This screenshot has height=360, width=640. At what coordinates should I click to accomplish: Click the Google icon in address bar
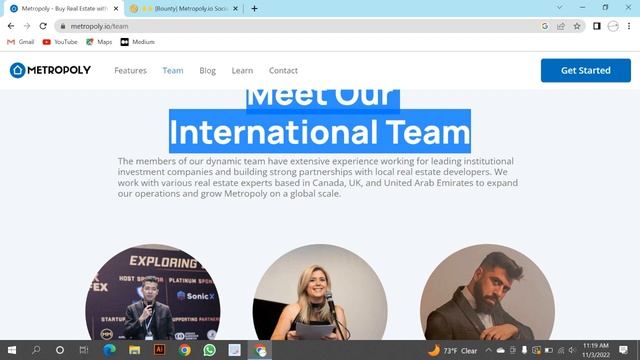(545, 26)
